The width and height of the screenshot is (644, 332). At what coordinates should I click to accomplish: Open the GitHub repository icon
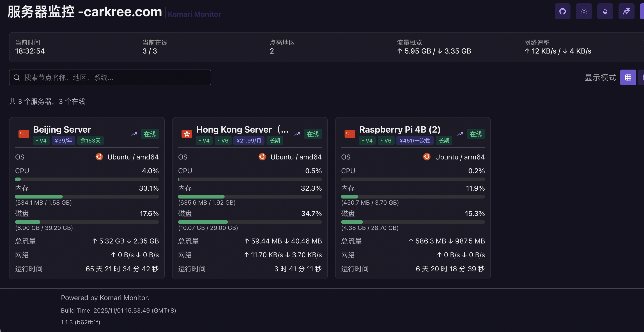(x=562, y=11)
